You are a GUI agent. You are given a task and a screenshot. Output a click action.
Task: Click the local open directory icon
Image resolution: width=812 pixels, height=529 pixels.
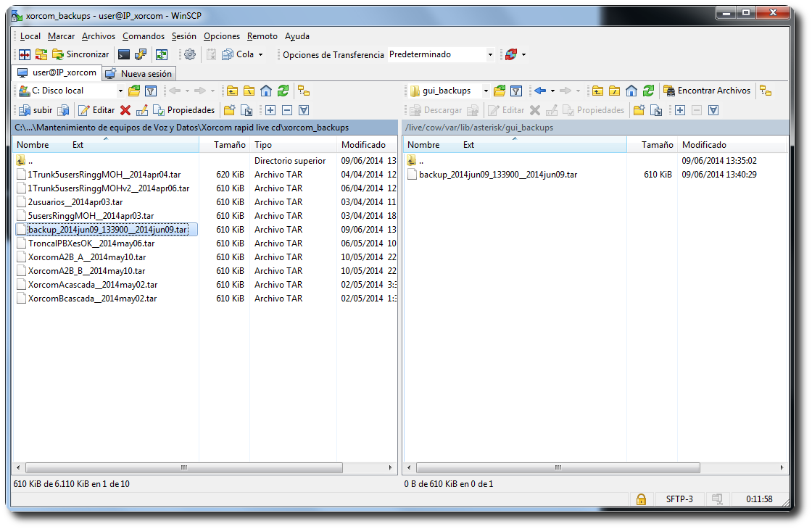coord(134,91)
